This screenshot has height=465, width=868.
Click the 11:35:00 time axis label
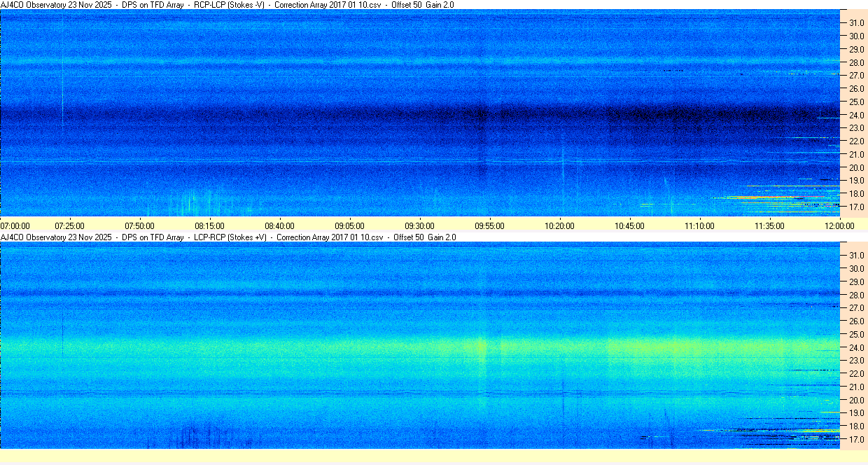pyautogui.click(x=769, y=225)
